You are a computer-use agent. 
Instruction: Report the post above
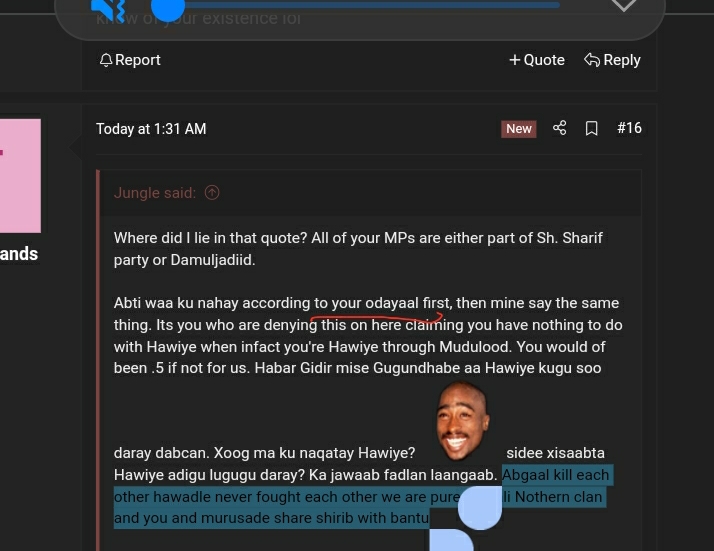coord(130,60)
